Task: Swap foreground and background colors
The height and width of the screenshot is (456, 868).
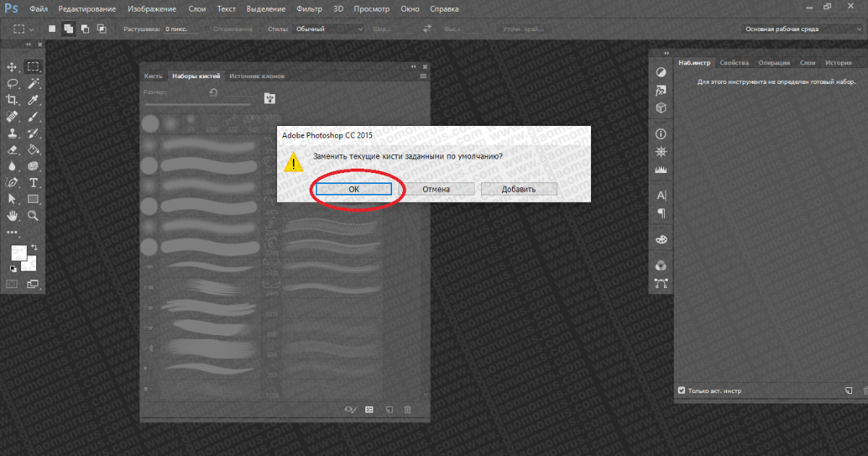Action: tap(35, 248)
